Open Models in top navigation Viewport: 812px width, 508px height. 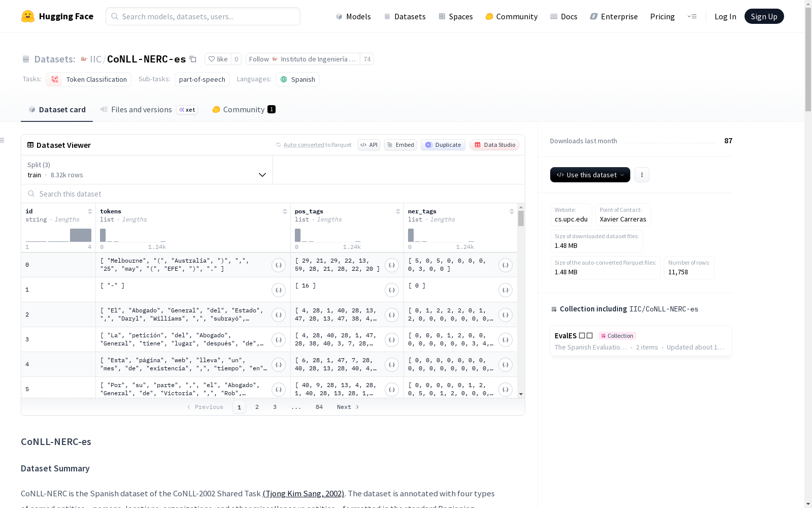tap(353, 16)
